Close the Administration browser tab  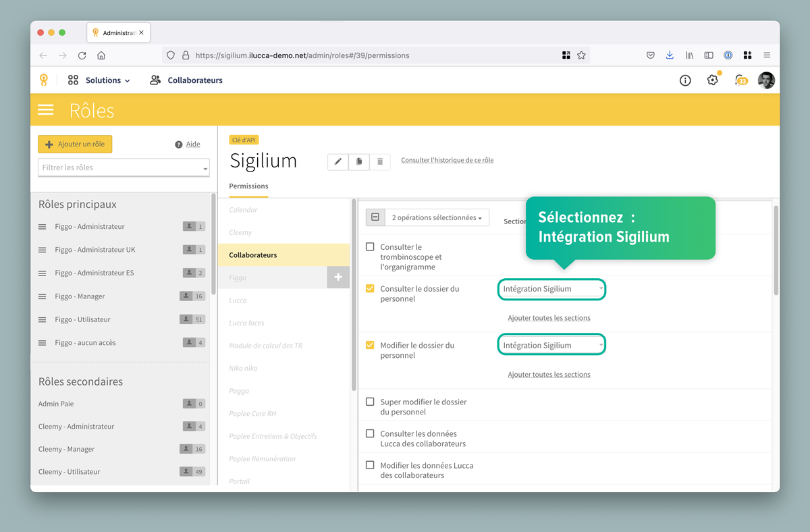pos(141,32)
